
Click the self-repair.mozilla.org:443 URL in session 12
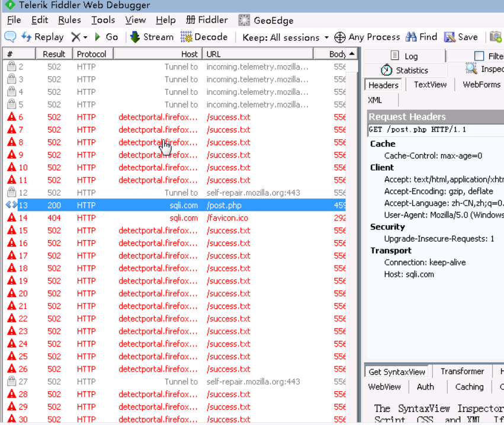tap(253, 193)
